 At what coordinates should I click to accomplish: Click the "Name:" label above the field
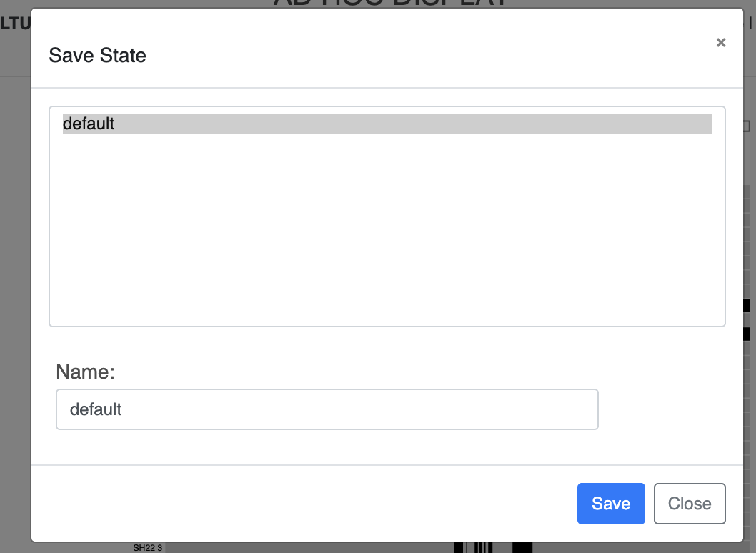(85, 372)
